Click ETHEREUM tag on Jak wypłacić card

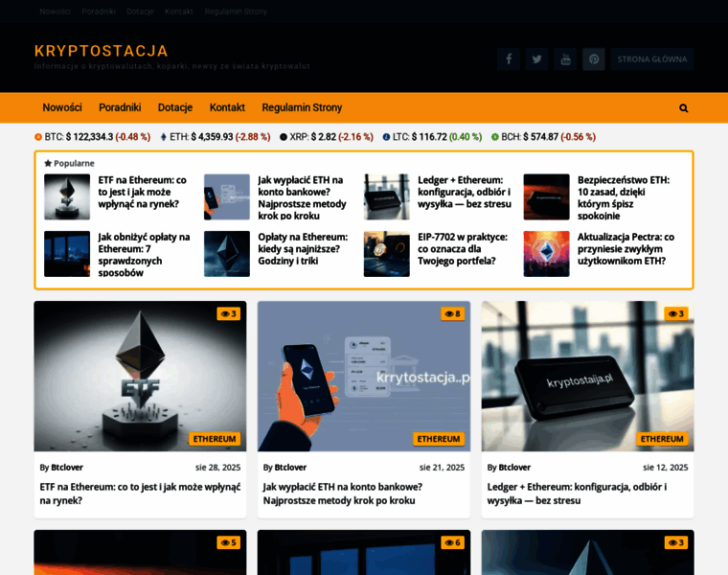click(439, 439)
